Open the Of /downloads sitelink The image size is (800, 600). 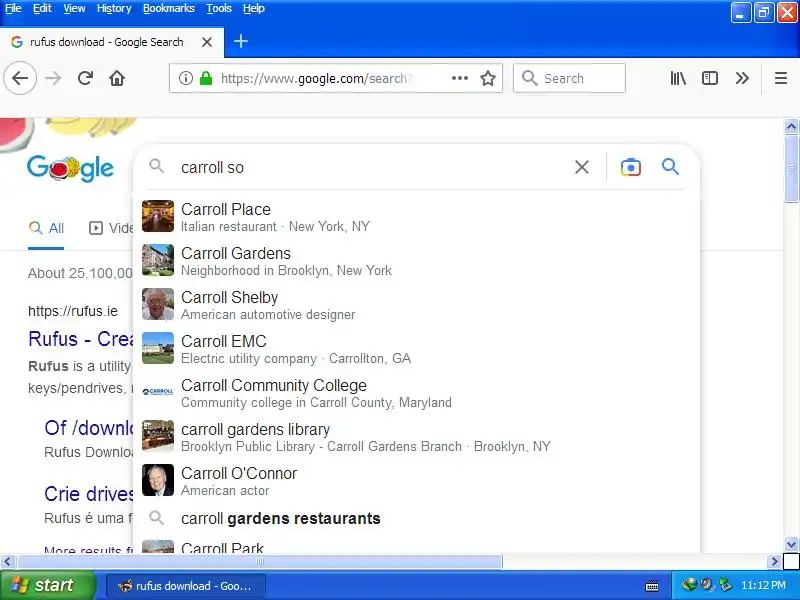click(89, 428)
